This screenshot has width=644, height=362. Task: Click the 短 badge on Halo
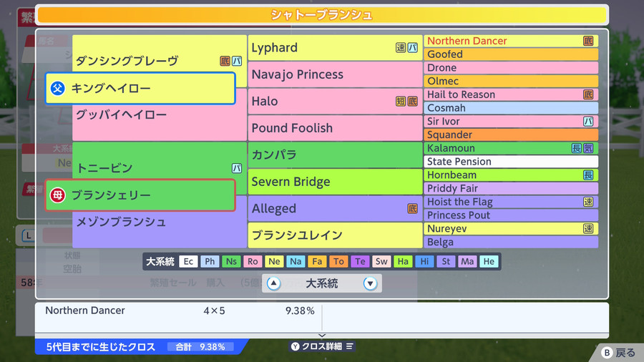click(x=401, y=102)
